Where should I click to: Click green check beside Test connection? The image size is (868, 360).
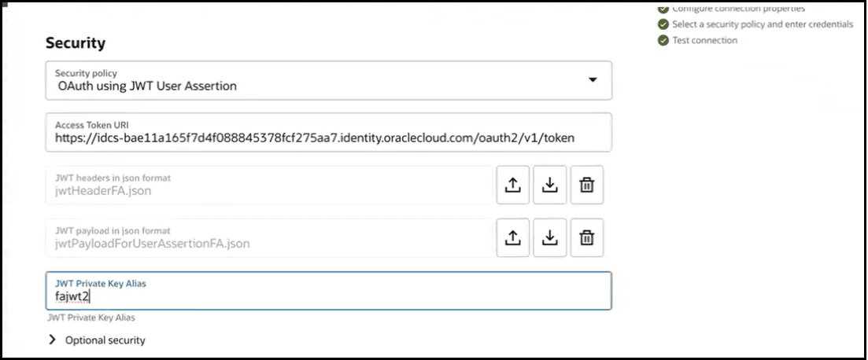pyautogui.click(x=663, y=40)
